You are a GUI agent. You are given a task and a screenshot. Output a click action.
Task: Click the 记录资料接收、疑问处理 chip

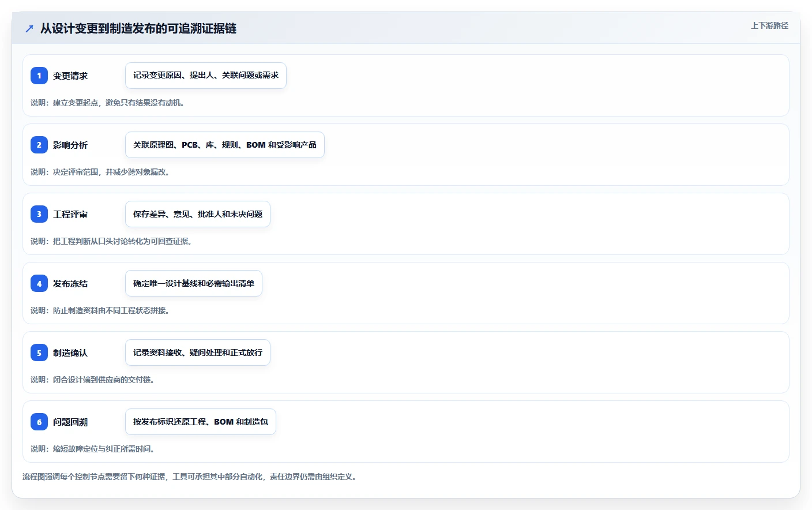(198, 352)
